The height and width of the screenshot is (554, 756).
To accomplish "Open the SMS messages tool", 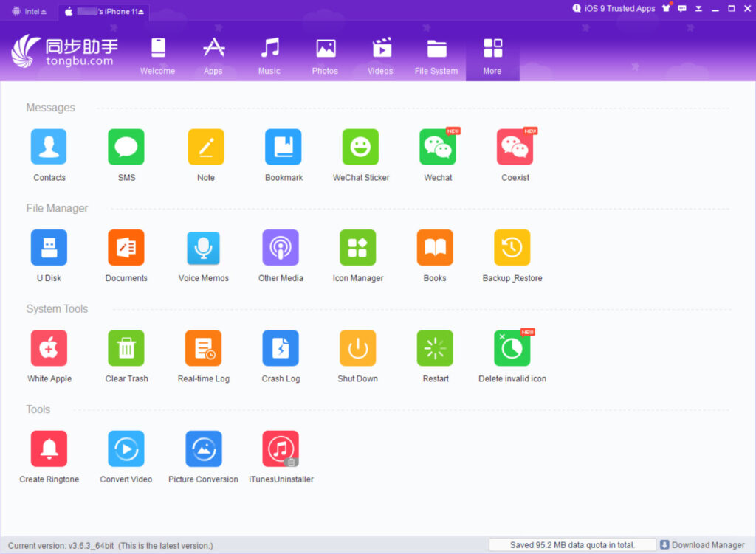I will [126, 147].
